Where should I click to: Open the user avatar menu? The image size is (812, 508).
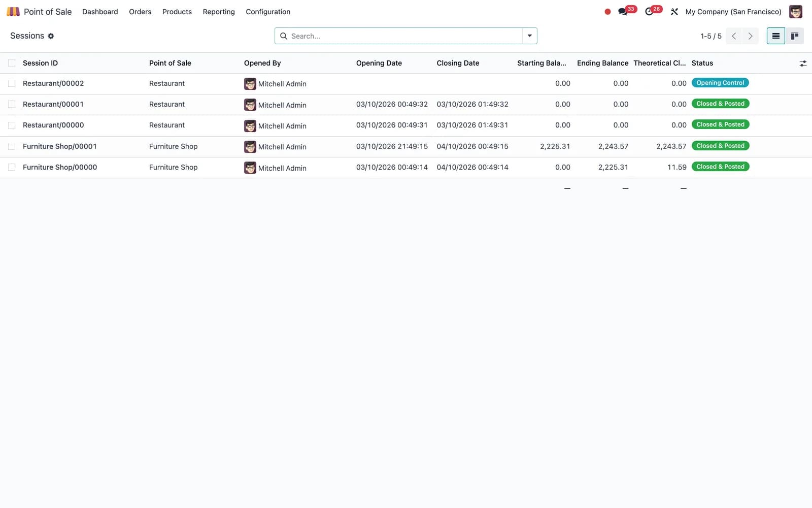click(796, 11)
